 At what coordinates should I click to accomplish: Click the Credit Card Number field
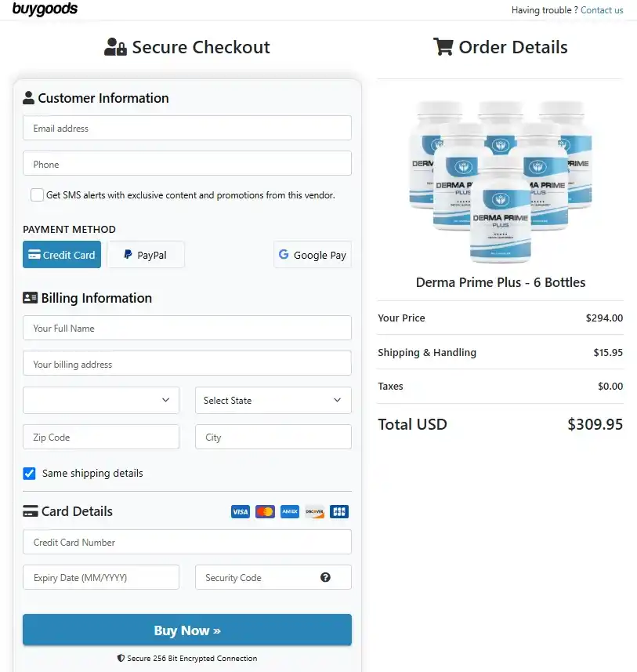click(187, 542)
